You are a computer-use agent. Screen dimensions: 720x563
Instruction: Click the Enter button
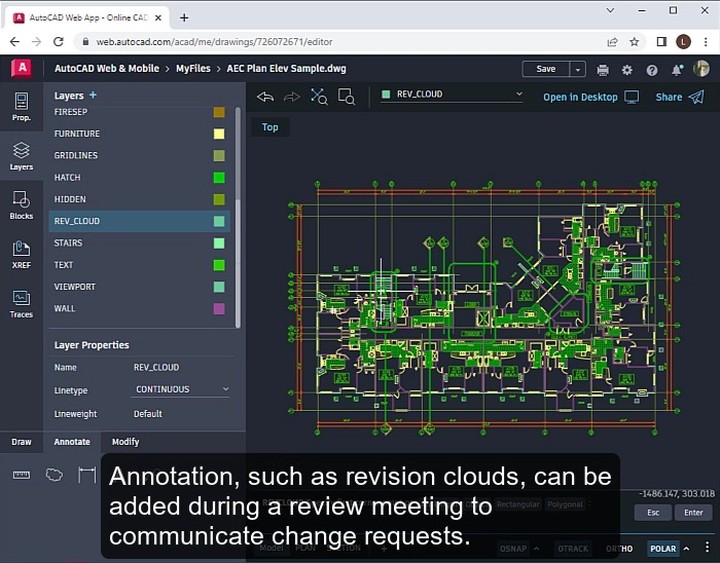[x=693, y=512]
